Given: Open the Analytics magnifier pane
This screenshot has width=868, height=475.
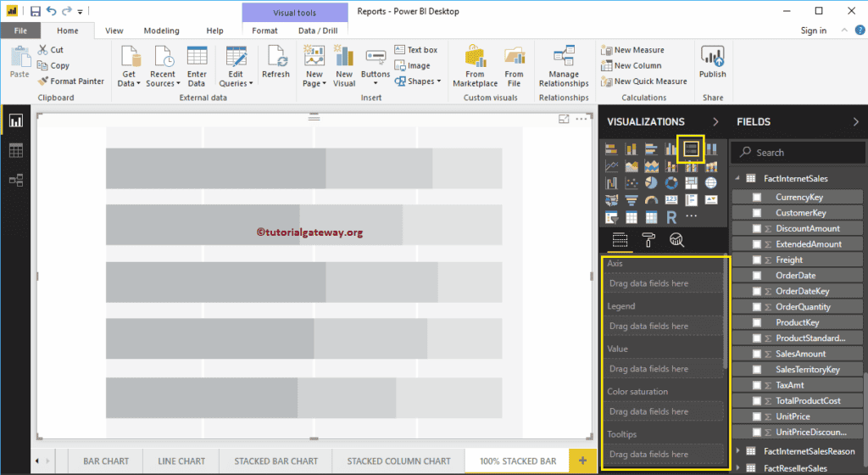Looking at the screenshot, I should point(676,240).
